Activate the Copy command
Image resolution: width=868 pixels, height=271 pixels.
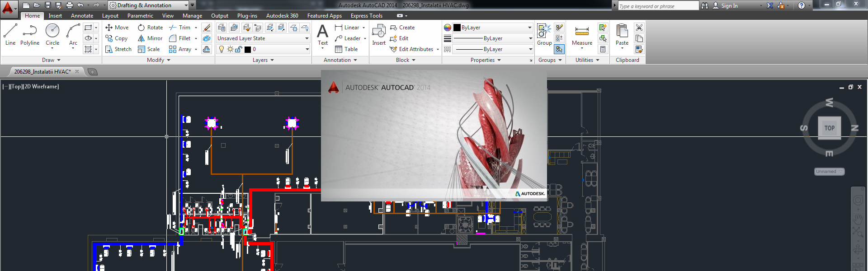coord(117,38)
